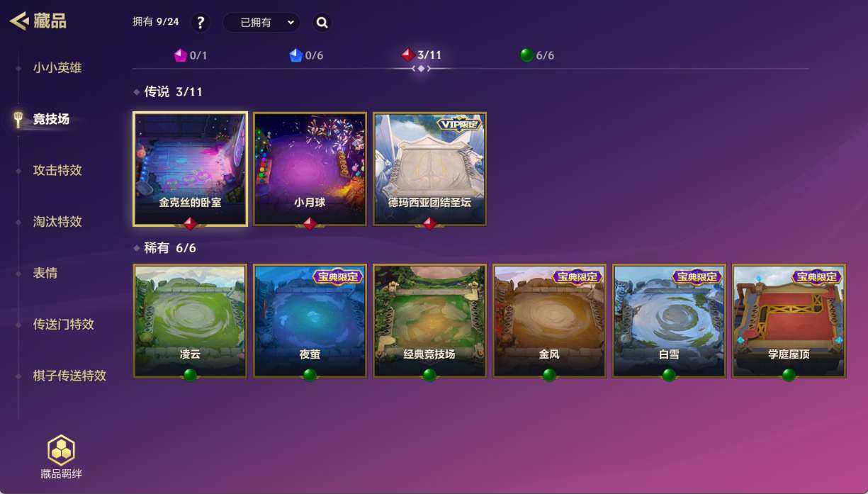Viewport: 868px width, 494px height.
Task: Choose the 小月球 arena thumbnail
Action: pyautogui.click(x=310, y=169)
